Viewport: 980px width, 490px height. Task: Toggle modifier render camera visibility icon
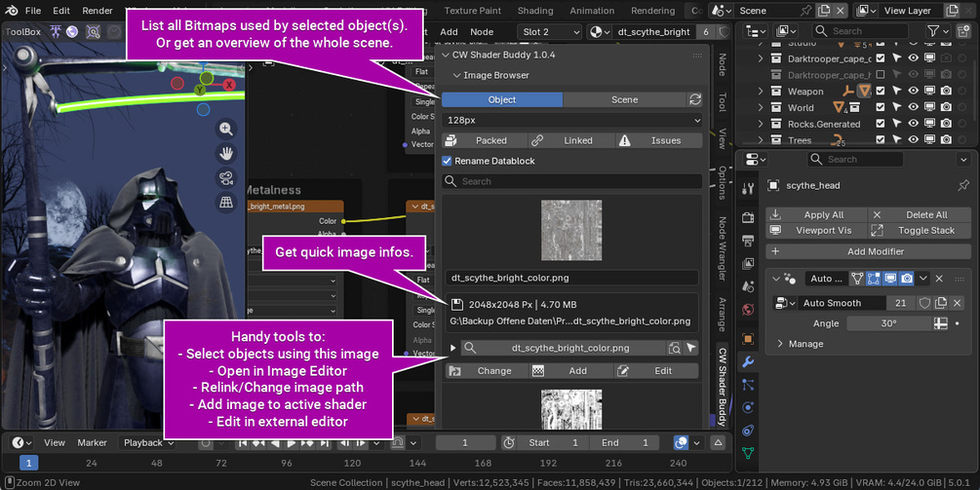pyautogui.click(x=906, y=279)
